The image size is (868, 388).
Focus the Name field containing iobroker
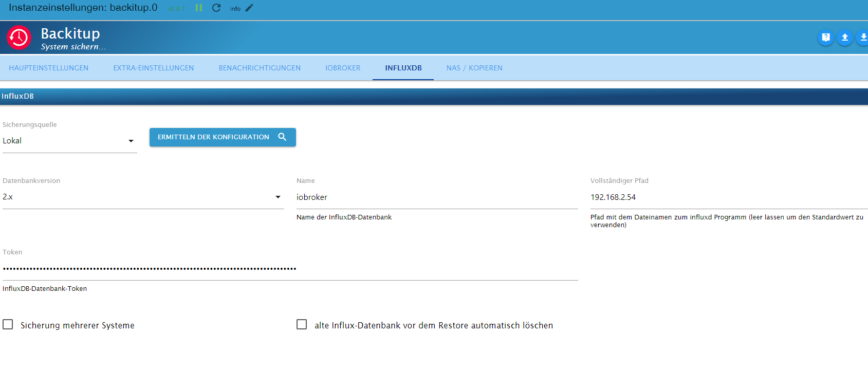[x=437, y=197]
